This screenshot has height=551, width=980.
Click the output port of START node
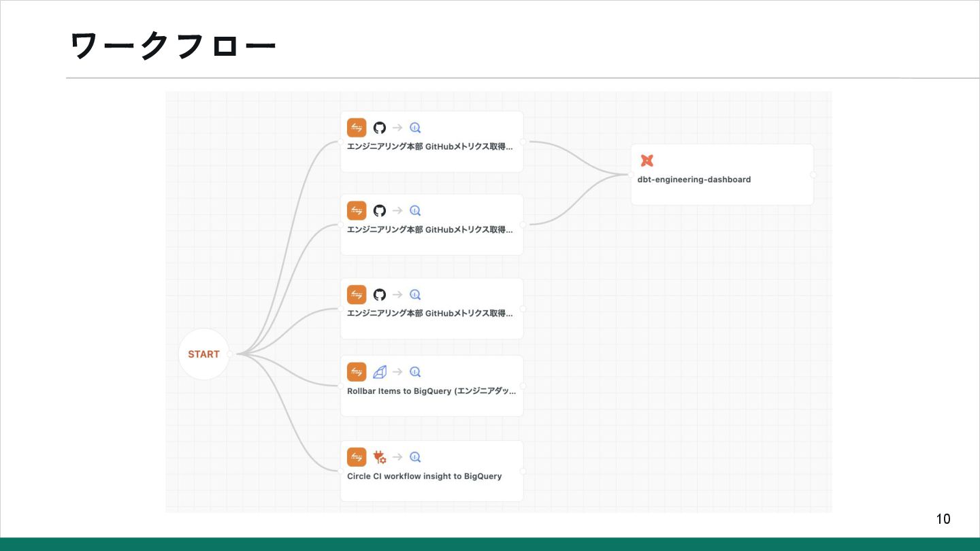[x=230, y=354]
